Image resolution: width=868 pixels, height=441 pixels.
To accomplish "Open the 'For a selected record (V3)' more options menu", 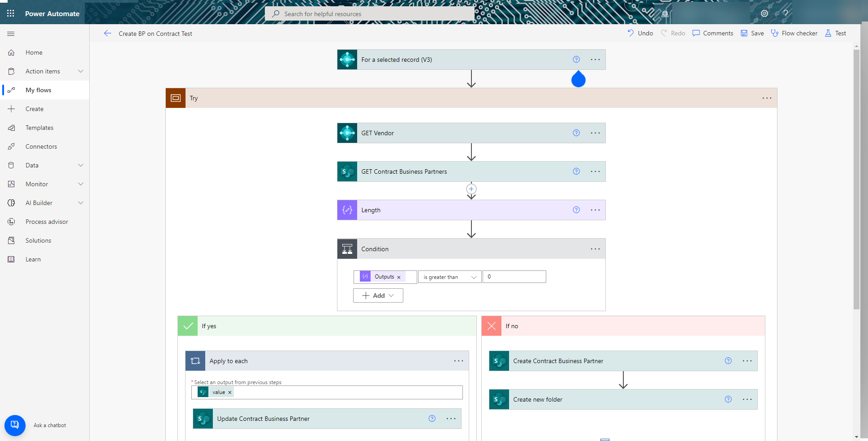I will (595, 59).
